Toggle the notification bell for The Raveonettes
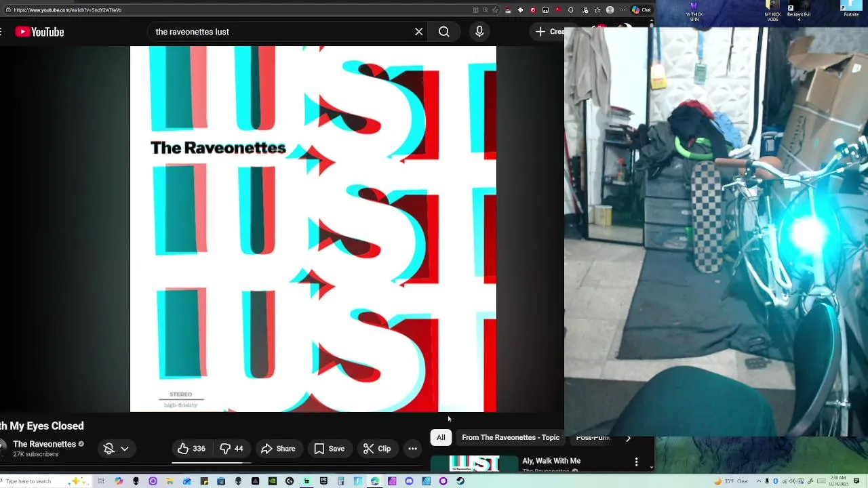This screenshot has width=868, height=488. pyautogui.click(x=108, y=449)
